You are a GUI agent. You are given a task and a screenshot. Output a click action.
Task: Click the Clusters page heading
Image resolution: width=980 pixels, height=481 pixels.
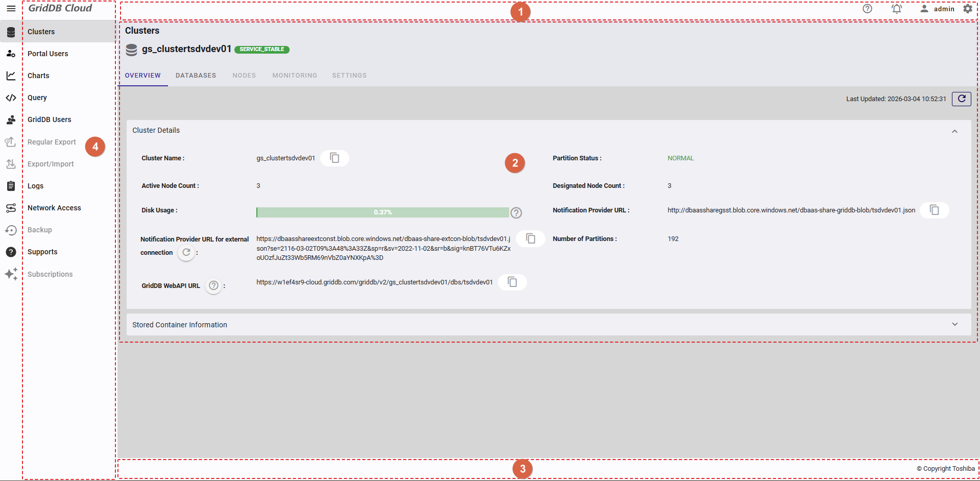tap(142, 31)
